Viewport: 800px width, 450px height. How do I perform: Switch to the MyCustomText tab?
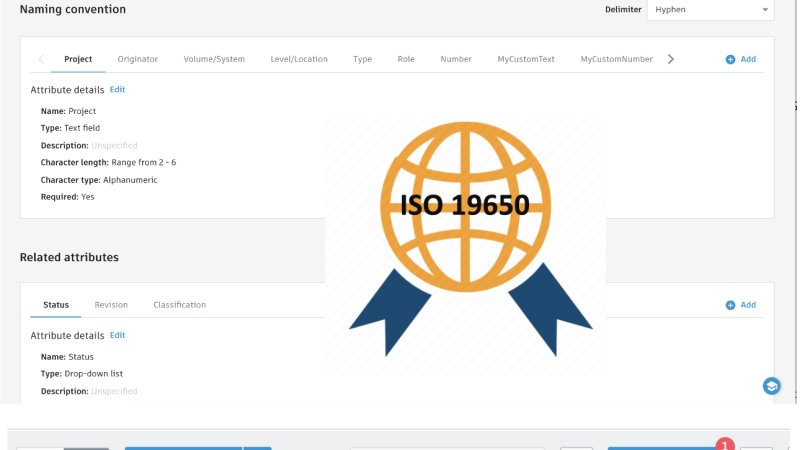tap(526, 59)
